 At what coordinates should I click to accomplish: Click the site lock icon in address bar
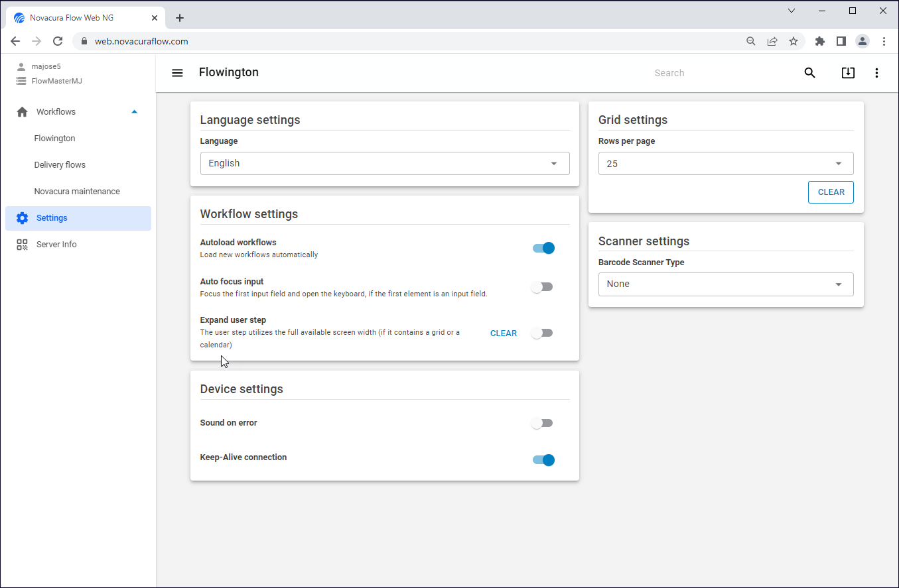point(84,41)
